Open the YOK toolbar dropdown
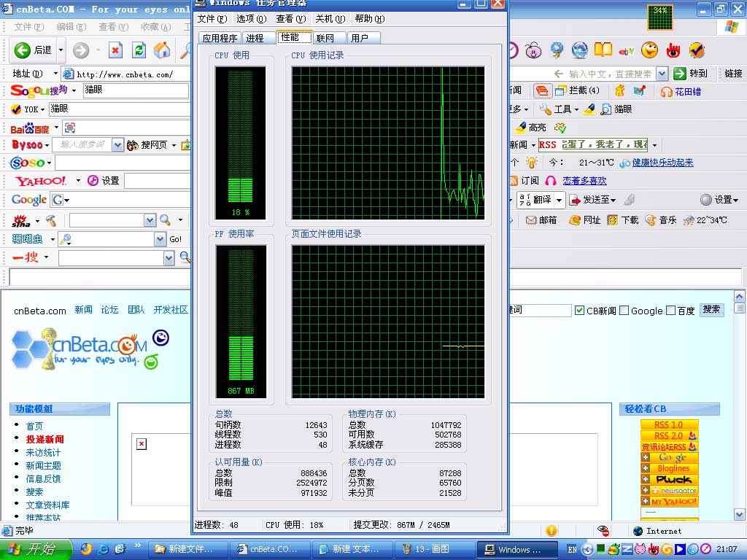Screen dimensions: 747x560 click(x=42, y=110)
